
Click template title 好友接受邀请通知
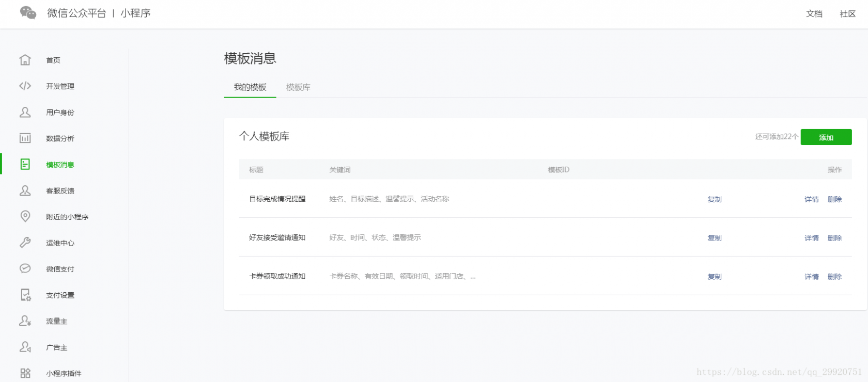point(277,237)
